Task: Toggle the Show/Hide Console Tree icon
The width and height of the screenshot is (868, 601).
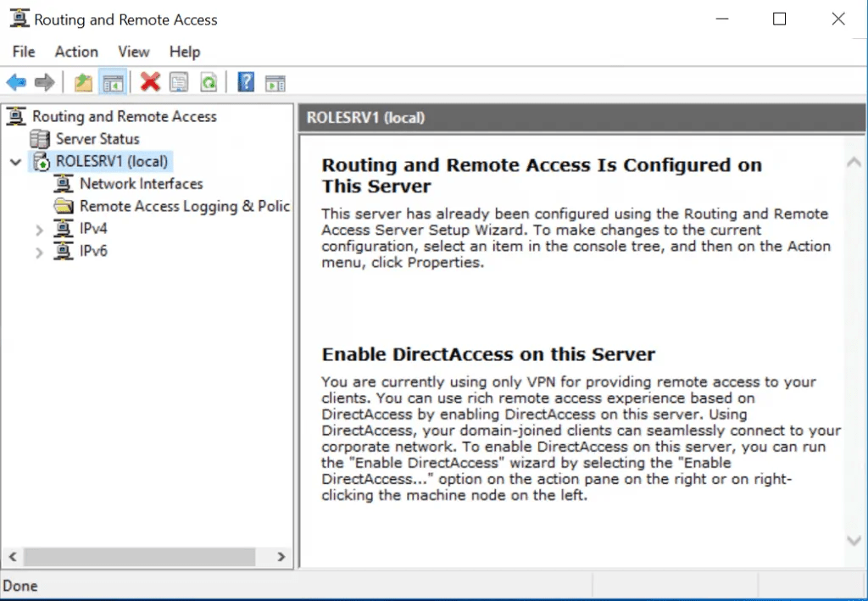Action: pyautogui.click(x=112, y=81)
